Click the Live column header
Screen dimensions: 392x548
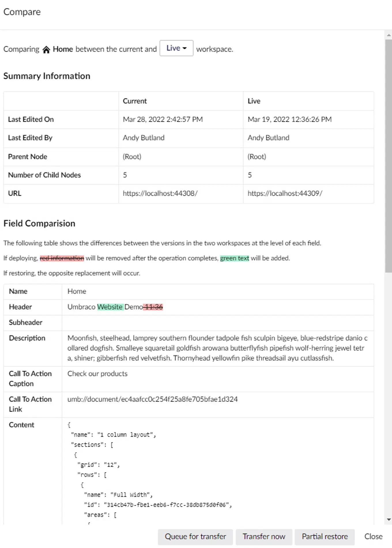pyautogui.click(x=254, y=101)
